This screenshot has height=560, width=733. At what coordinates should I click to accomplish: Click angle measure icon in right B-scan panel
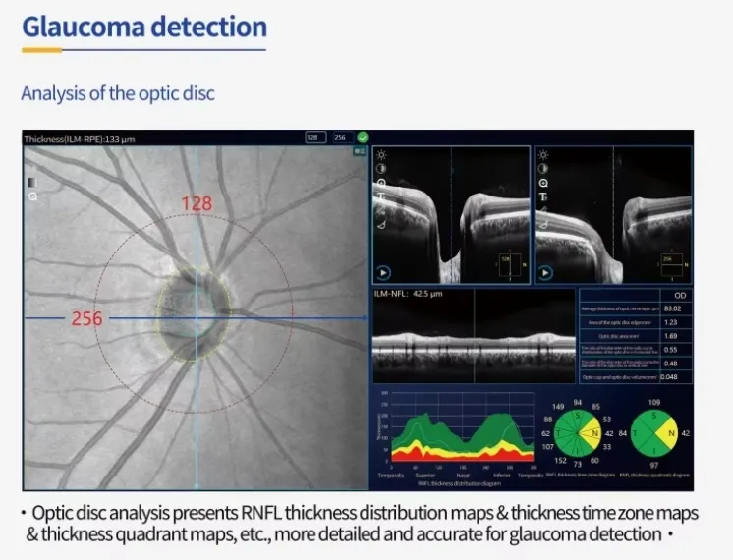tap(543, 225)
